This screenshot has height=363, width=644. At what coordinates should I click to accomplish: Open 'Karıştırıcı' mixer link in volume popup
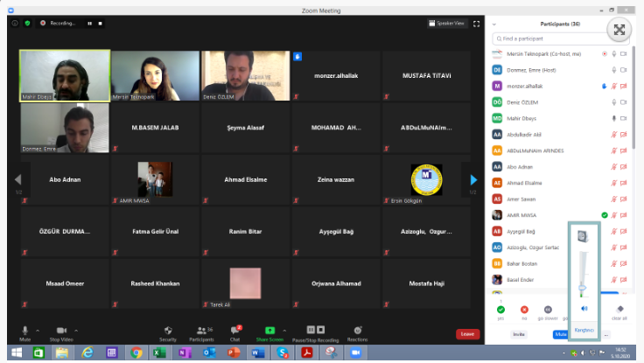(584, 330)
